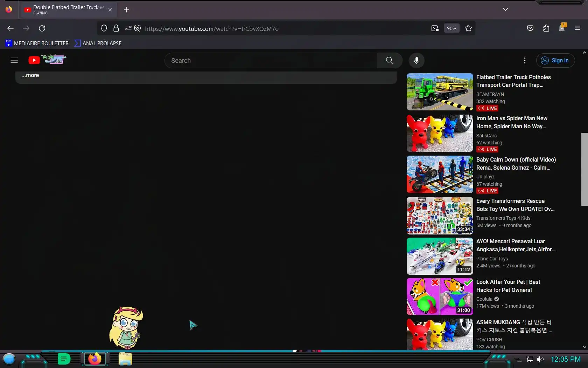Open Firefox View icon
This screenshot has width=588, height=368.
9,9
